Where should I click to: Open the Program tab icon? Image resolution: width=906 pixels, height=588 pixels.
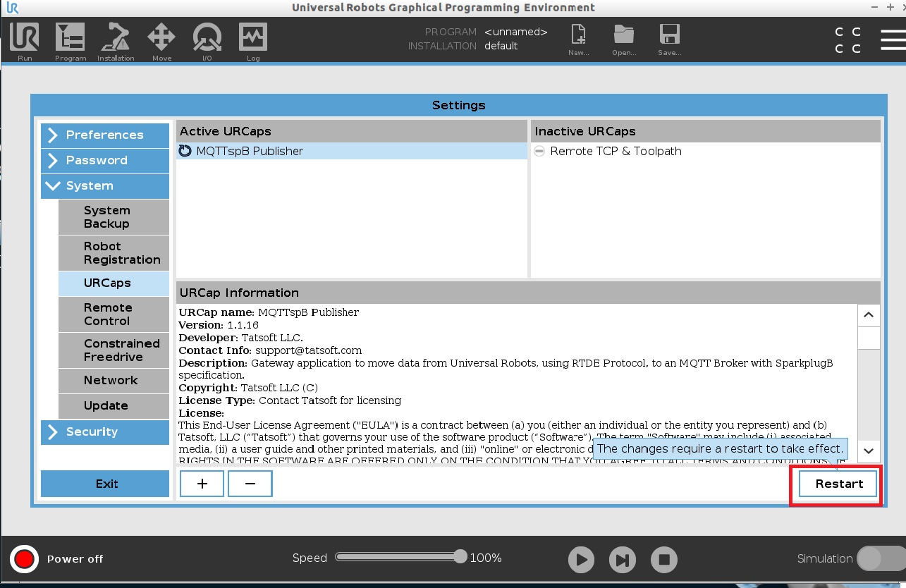[x=70, y=42]
